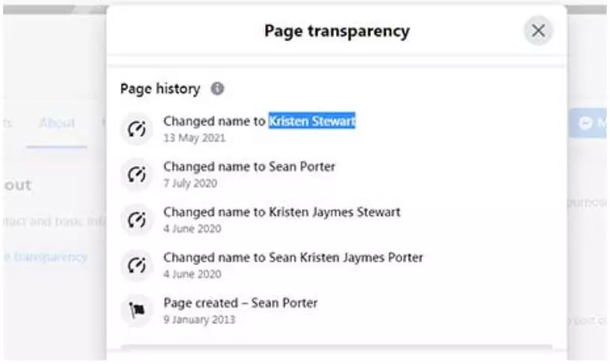Close the Page transparency dialog
Image resolution: width=610 pixels, height=364 pixels.
pos(538,32)
